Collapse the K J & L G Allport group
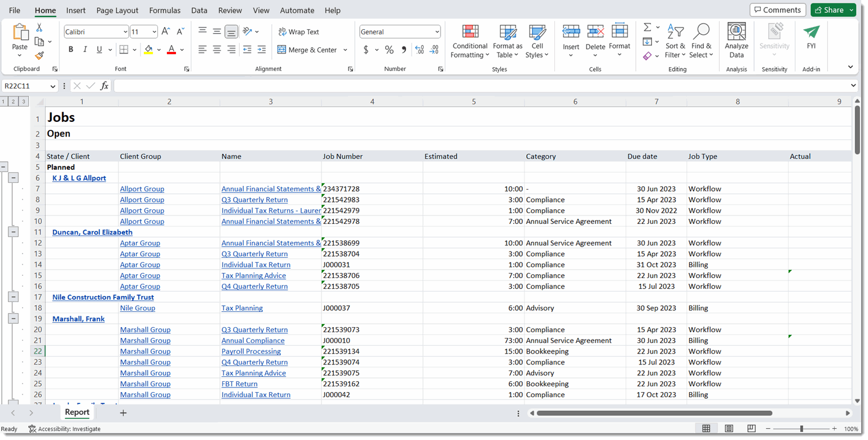 point(13,178)
